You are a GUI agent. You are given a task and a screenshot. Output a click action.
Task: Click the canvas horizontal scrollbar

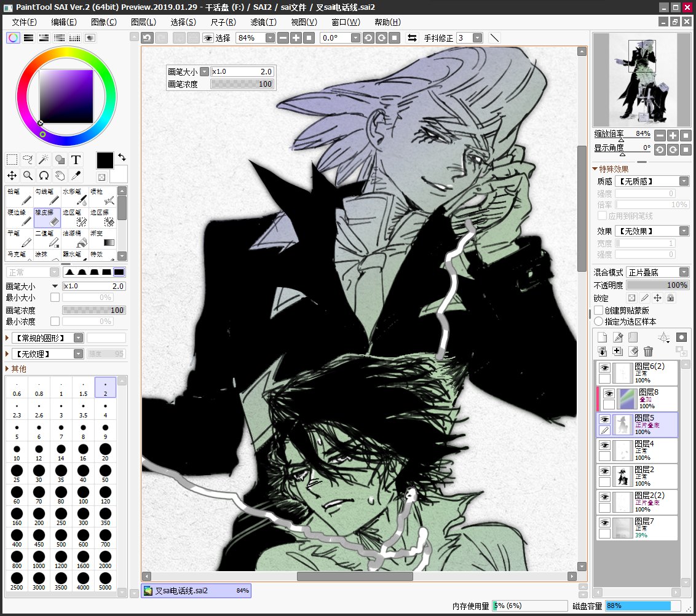pyautogui.click(x=355, y=576)
